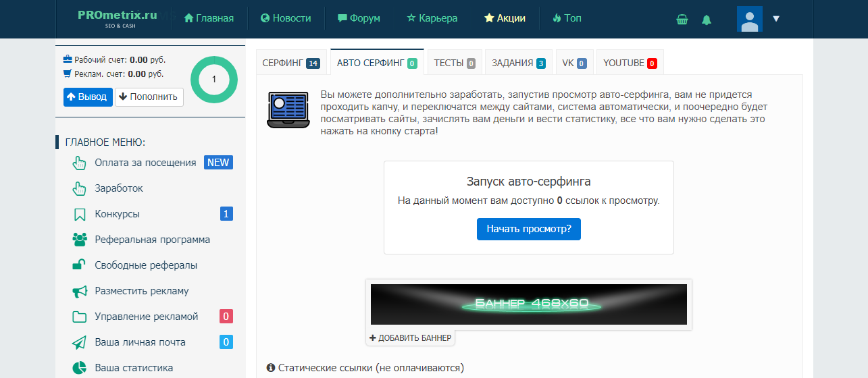Switch to the VK tab
The image size is (868, 378).
(574, 63)
